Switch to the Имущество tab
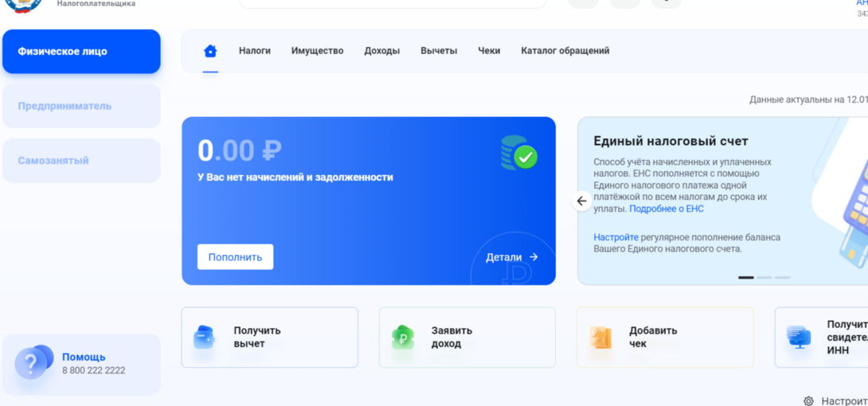 coord(317,51)
